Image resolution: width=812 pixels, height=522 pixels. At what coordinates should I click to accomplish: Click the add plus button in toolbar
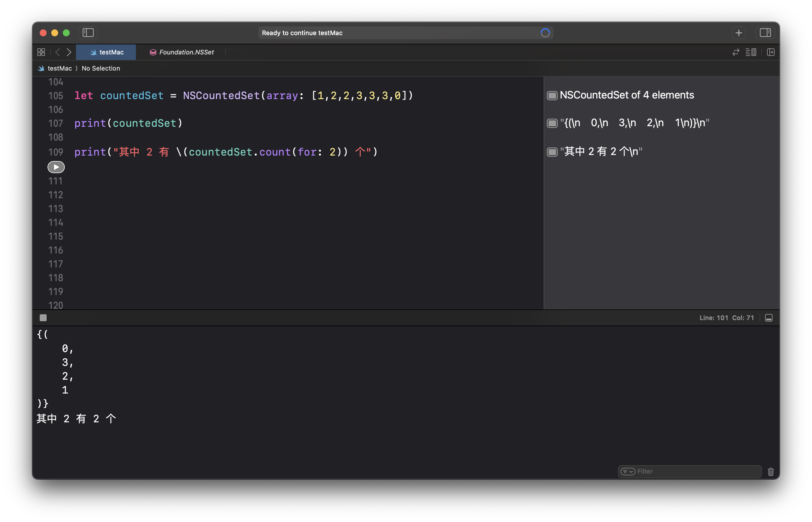pyautogui.click(x=739, y=33)
